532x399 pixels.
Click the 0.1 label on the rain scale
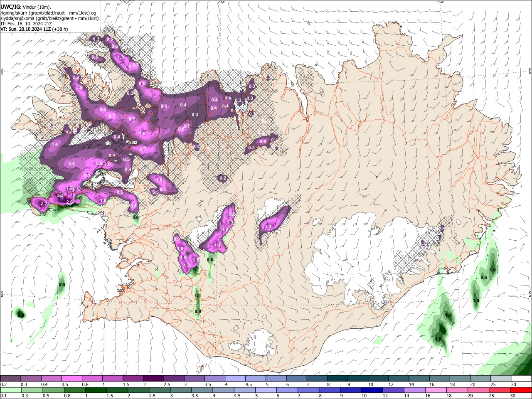(x=3, y=396)
